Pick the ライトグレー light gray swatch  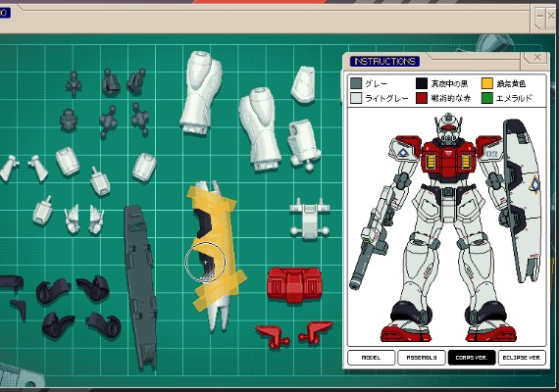click(356, 98)
